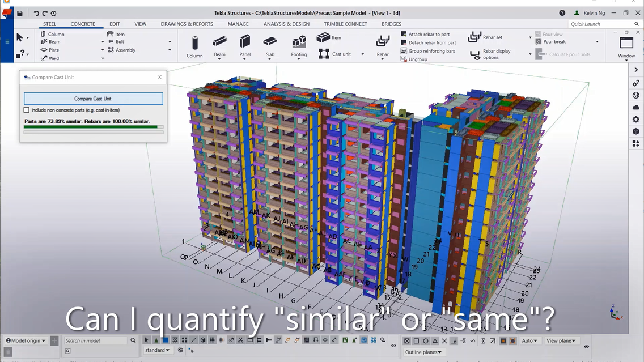644x362 pixels.
Task: Open the TRIMBLE CONNECT tab
Action: 345,24
